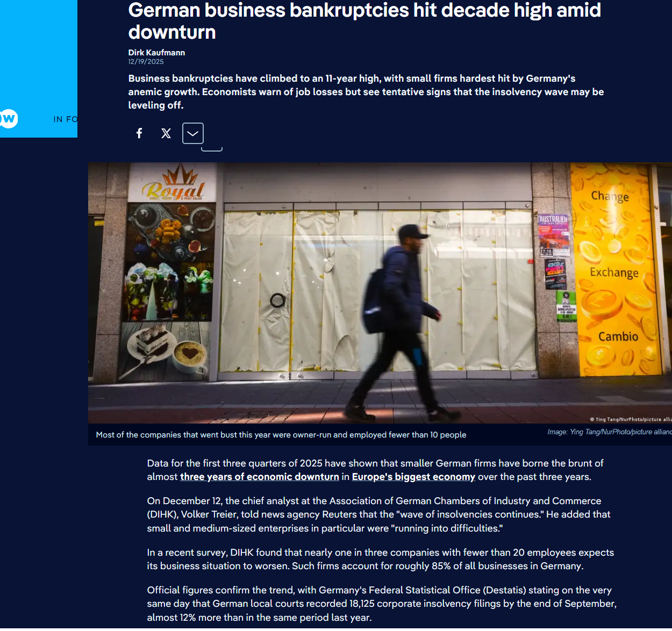Click author name Dirk Kaufmann
The height and width of the screenshot is (631, 672).
click(x=156, y=53)
